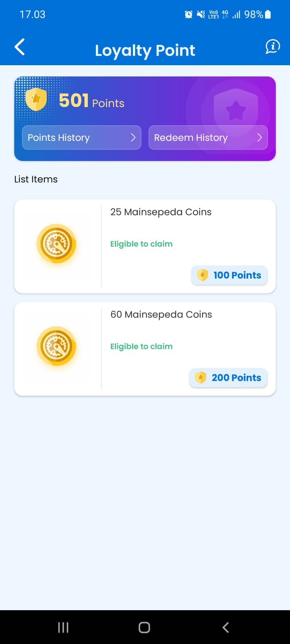The height and width of the screenshot is (644, 290).
Task: Tap the 60 Mainsepeda Coins coin icon
Action: (56, 346)
